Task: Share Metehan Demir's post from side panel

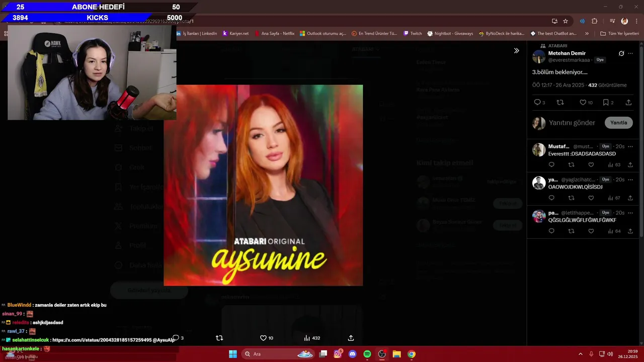Action: click(x=628, y=103)
